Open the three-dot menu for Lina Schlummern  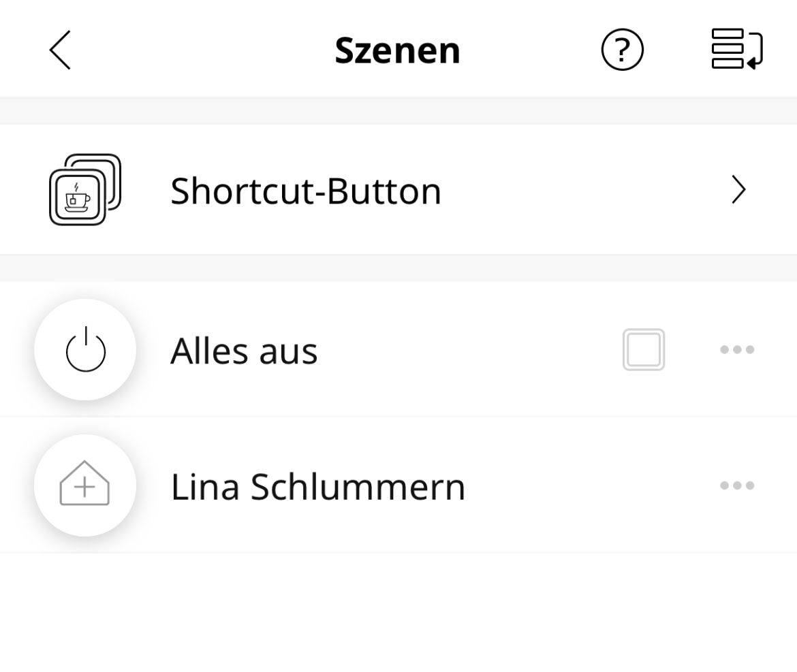(737, 485)
